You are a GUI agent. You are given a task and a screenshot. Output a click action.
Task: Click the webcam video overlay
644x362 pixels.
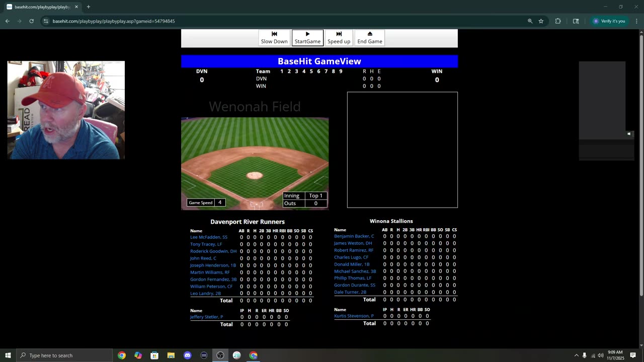coord(66,110)
